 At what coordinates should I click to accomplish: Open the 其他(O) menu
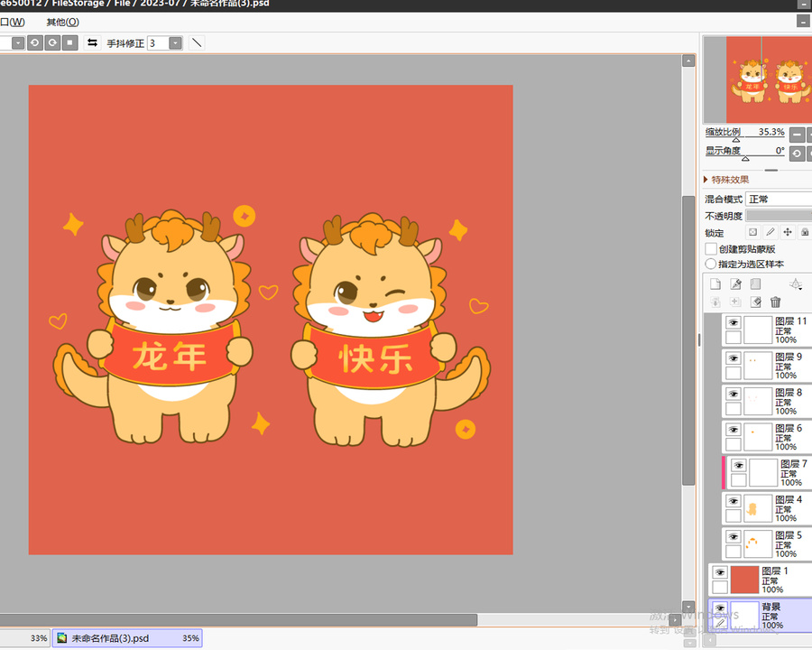62,22
